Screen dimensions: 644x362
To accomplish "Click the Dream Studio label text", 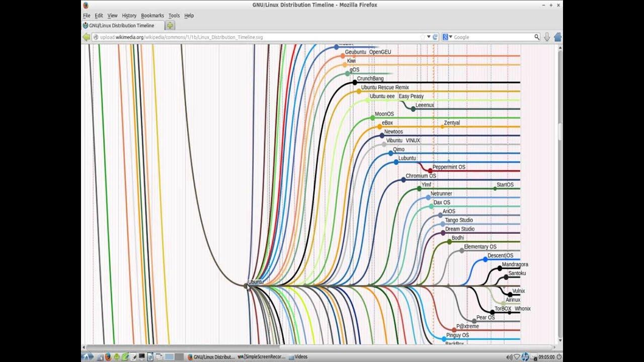I will point(460,229).
